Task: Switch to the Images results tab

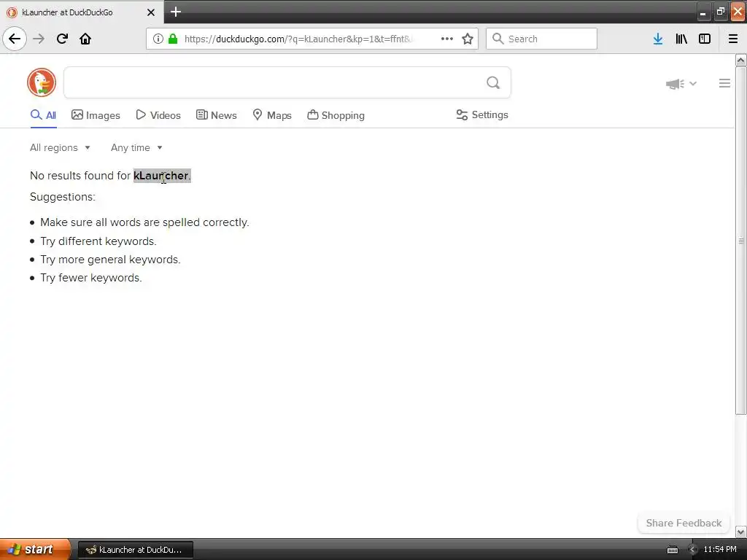Action: pos(96,115)
